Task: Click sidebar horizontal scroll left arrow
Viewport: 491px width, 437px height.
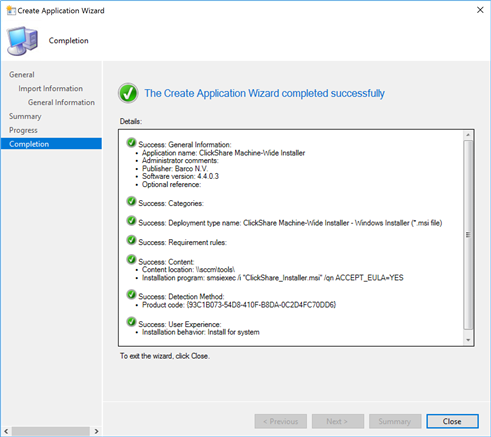Action: point(6,431)
